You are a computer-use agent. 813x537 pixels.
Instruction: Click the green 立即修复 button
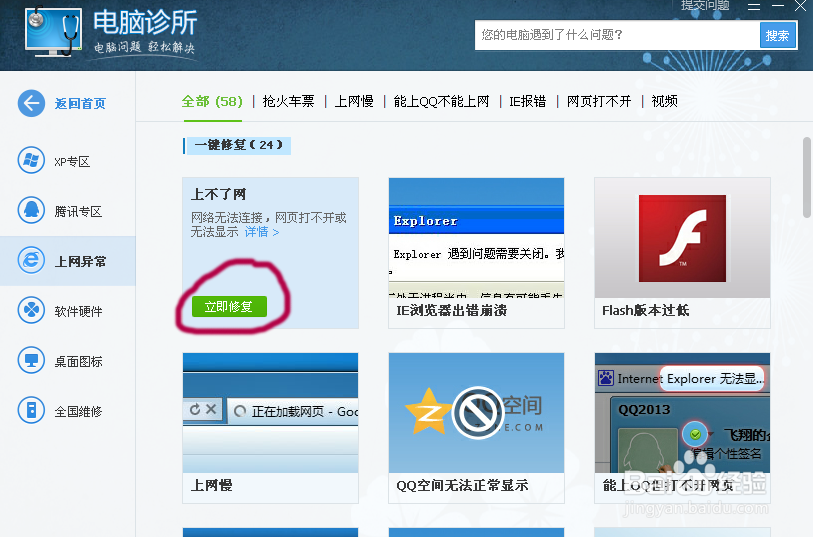pos(229,306)
